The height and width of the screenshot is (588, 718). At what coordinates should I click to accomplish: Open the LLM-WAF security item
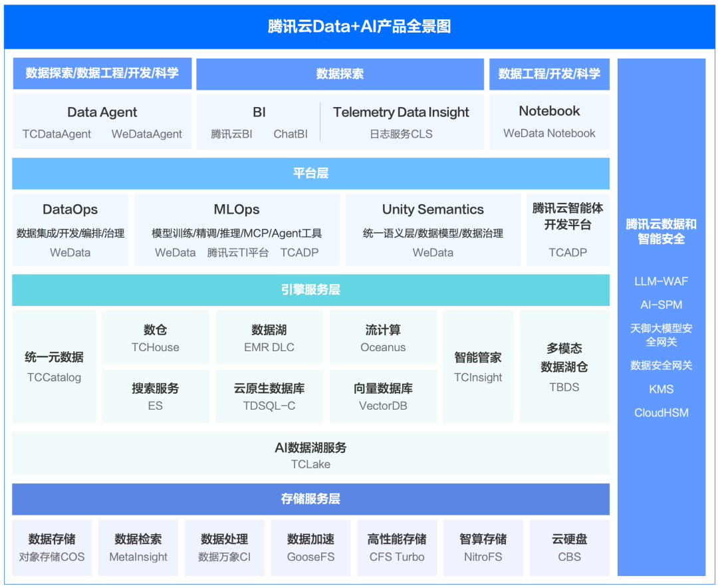[x=661, y=281]
